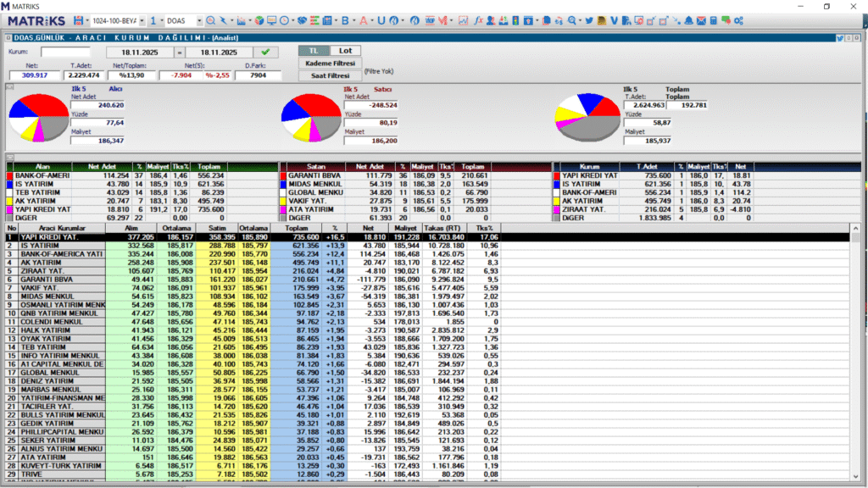Screen dimensions: 868x488
Task: Click red color swatch beside BANK-OF-AMERI buyer
Action: 10,175
